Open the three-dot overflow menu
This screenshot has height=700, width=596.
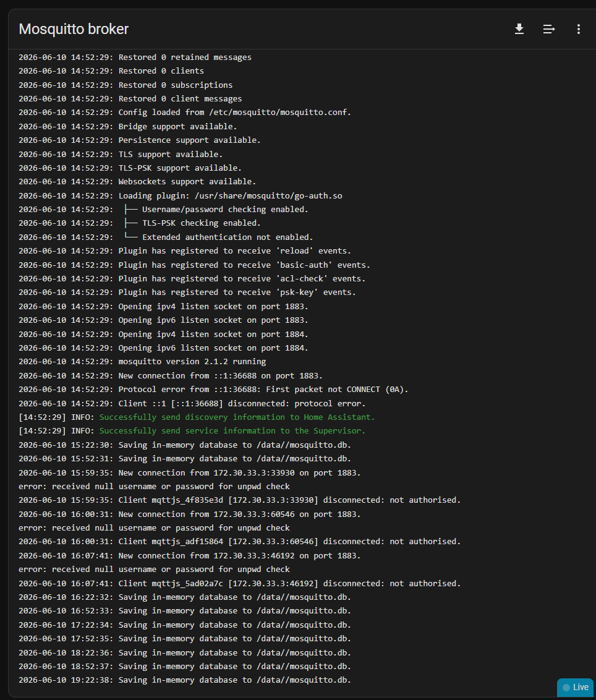coord(579,29)
